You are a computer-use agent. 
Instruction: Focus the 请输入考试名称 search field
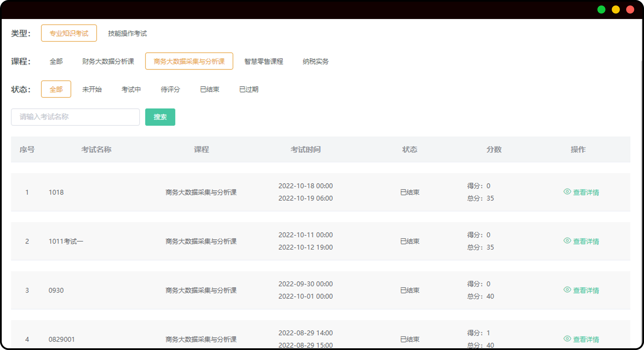click(75, 117)
